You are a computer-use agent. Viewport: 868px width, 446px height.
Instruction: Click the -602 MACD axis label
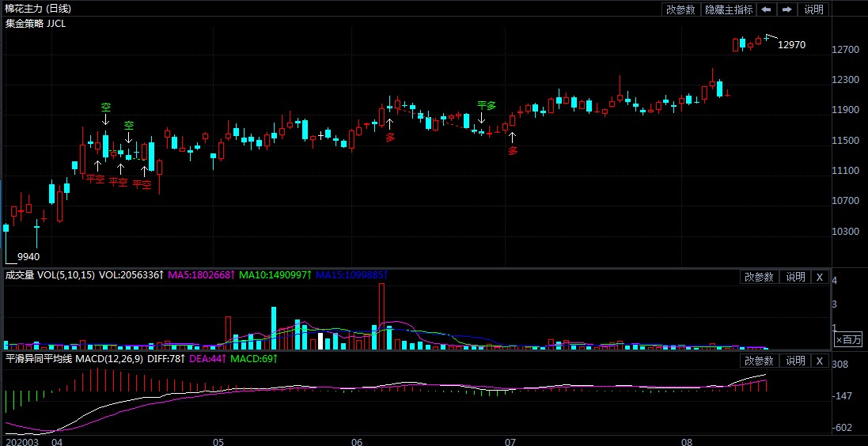[843, 428]
